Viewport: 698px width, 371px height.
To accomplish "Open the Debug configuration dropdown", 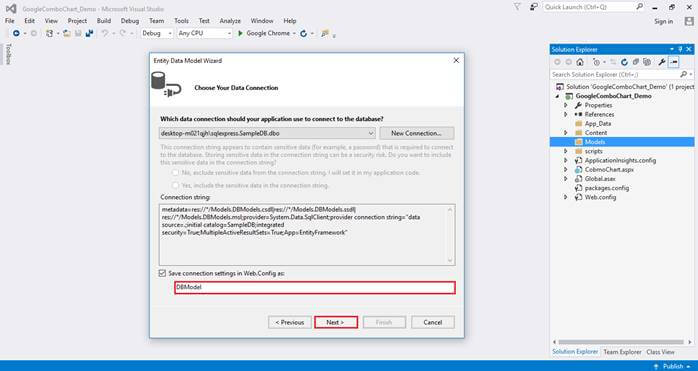I will pos(170,33).
